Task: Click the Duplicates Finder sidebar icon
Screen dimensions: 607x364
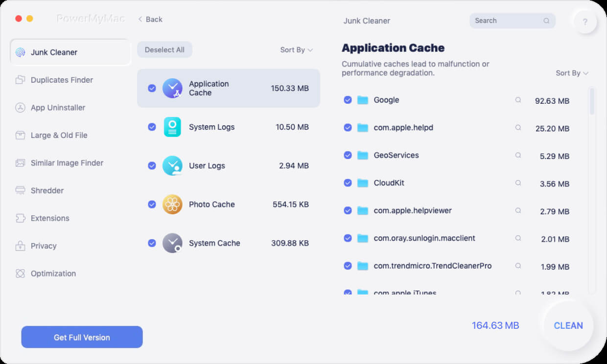Action: 20,80
